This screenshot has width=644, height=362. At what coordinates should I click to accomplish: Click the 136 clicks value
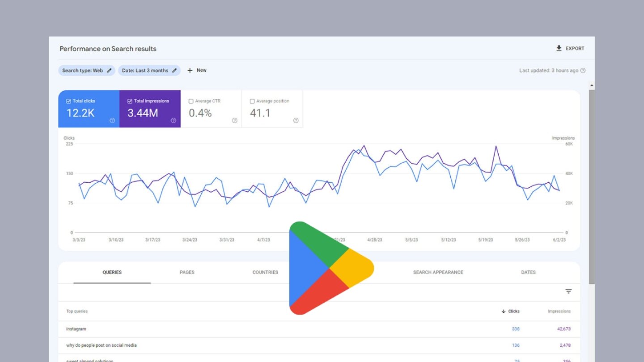point(516,345)
